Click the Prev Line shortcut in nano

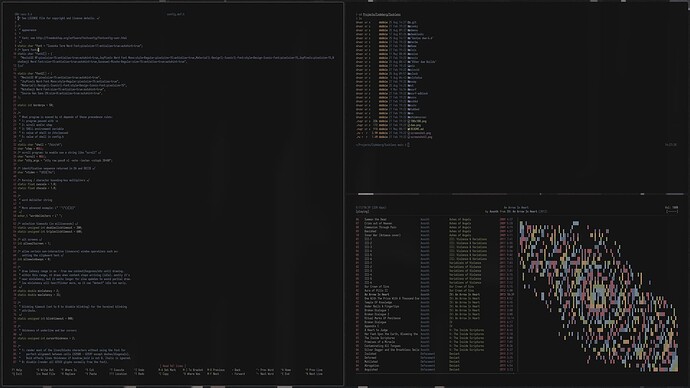(x=314, y=370)
